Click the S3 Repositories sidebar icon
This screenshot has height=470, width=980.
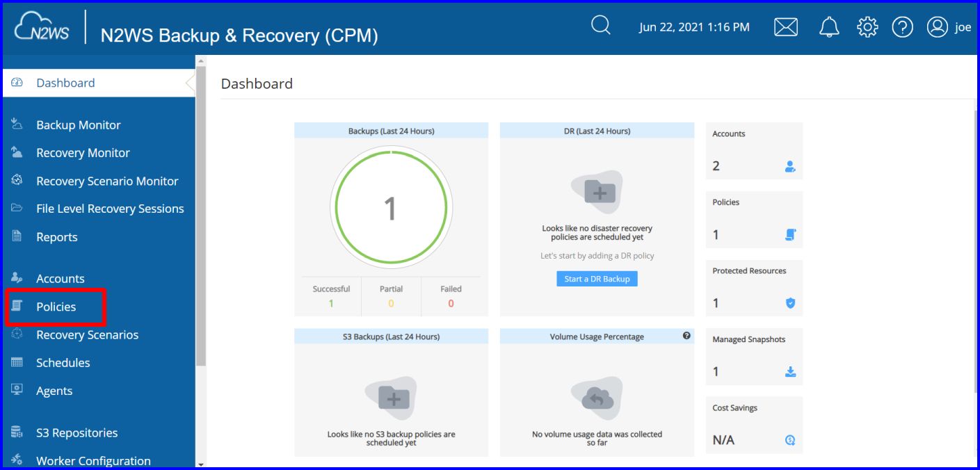[17, 432]
